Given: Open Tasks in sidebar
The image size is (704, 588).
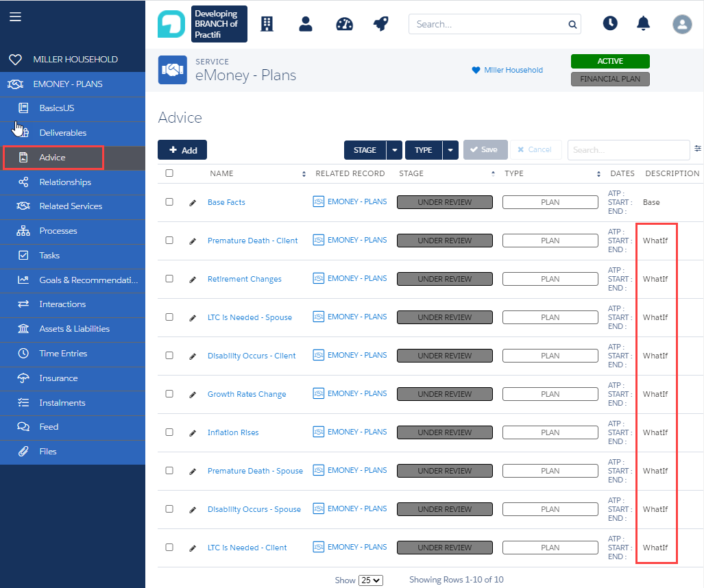Looking at the screenshot, I should [73, 256].
